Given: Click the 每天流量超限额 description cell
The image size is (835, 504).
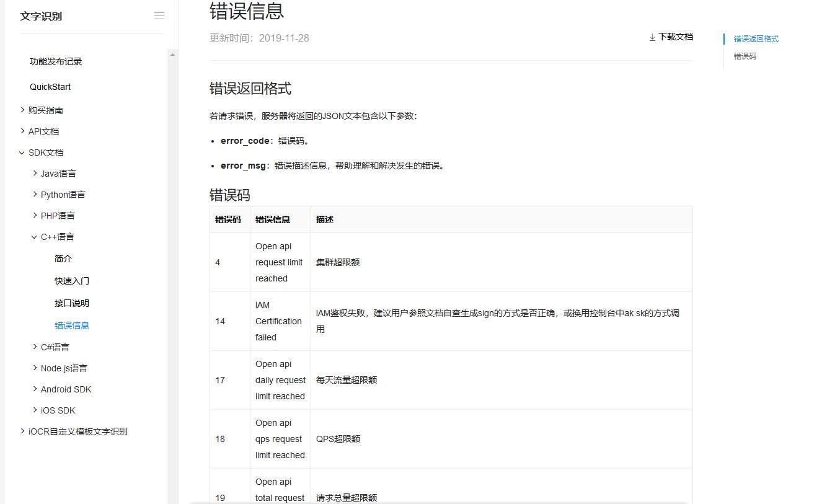Looking at the screenshot, I should [501, 380].
